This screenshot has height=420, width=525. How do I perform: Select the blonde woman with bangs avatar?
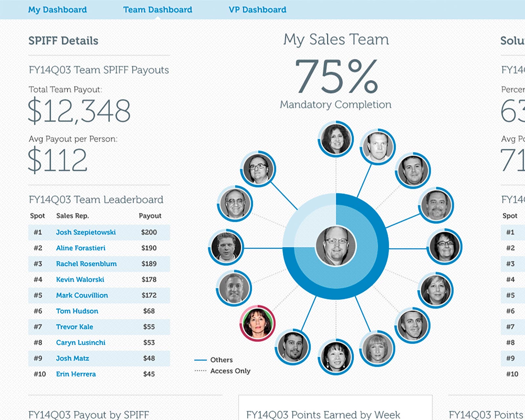pyautogui.click(x=377, y=348)
